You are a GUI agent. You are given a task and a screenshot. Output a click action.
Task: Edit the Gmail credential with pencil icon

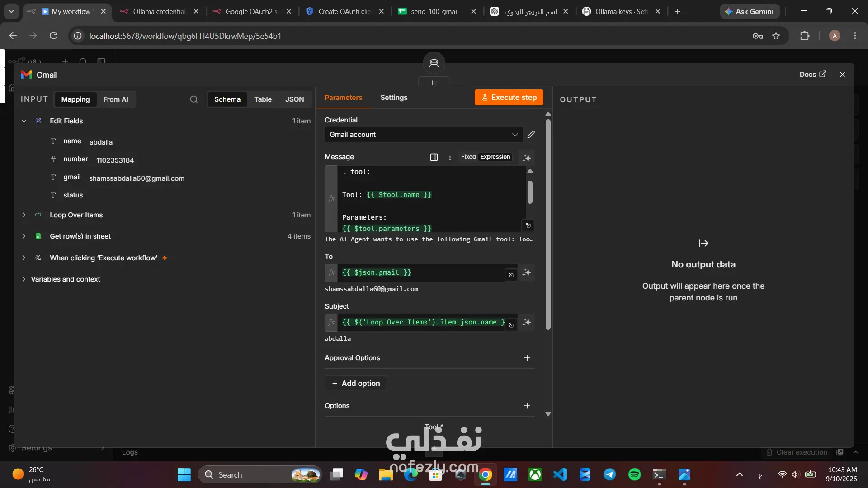(531, 135)
